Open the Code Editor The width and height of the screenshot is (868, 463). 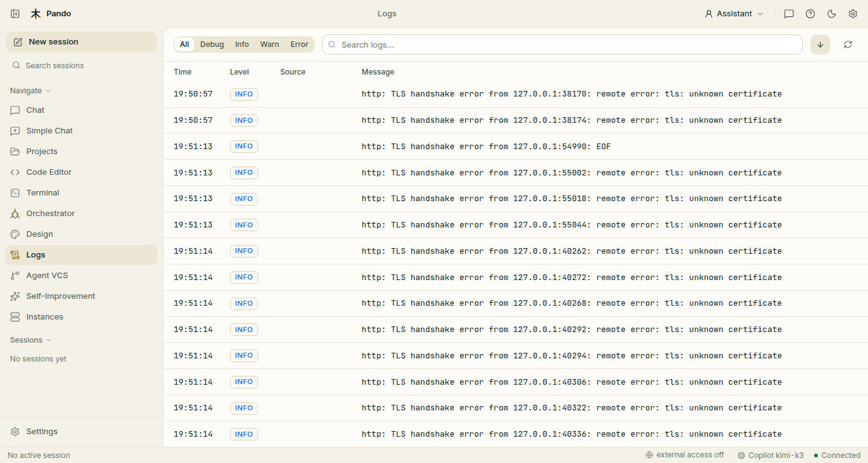[81, 172]
